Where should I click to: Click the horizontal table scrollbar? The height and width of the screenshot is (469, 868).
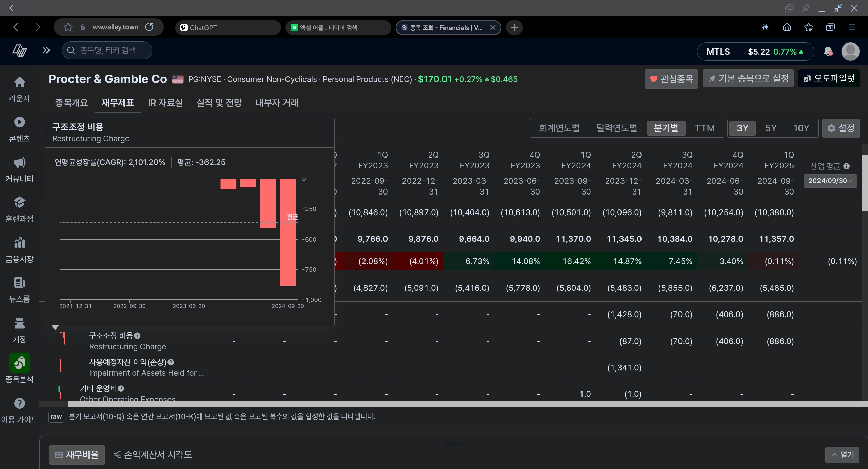coord(465,404)
